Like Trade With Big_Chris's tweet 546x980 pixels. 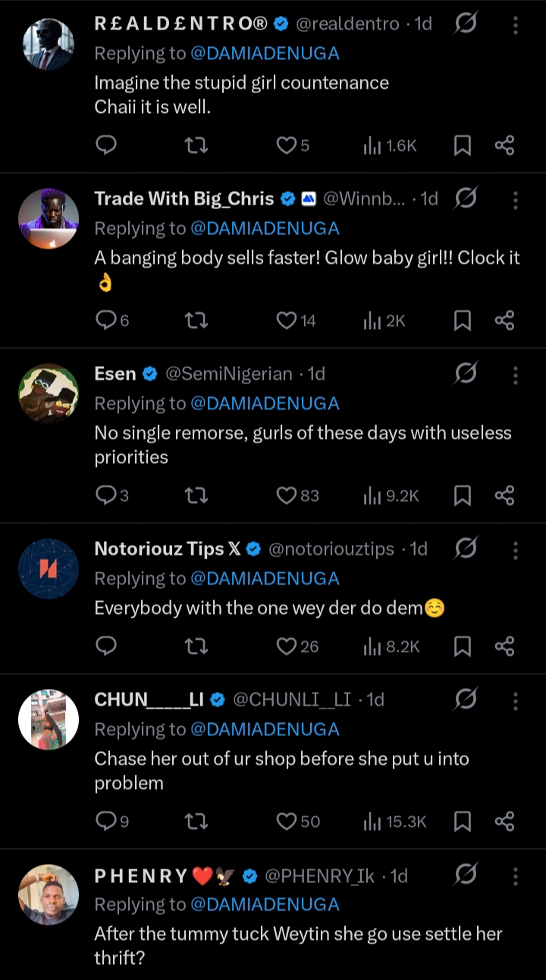pyautogui.click(x=286, y=321)
